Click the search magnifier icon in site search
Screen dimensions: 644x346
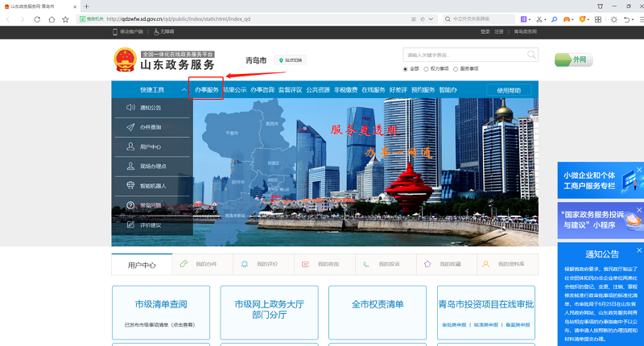(x=531, y=55)
